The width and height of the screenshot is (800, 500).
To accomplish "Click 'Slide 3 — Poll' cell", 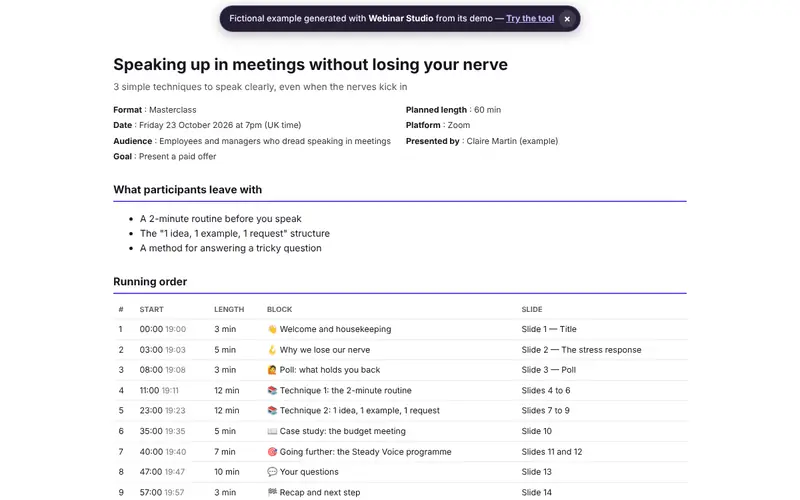I will (x=548, y=370).
